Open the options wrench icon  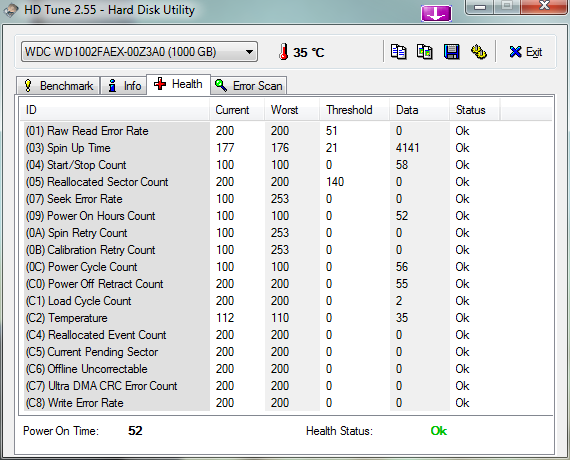tap(478, 52)
